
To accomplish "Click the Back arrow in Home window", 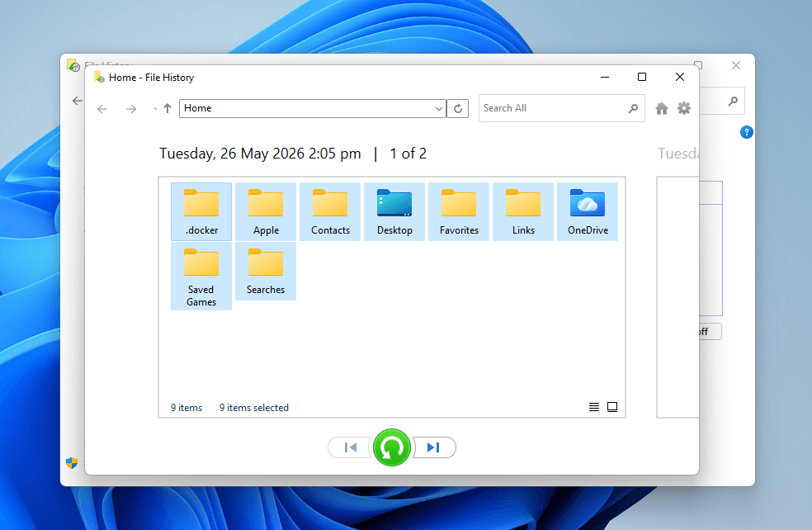I will (x=102, y=109).
